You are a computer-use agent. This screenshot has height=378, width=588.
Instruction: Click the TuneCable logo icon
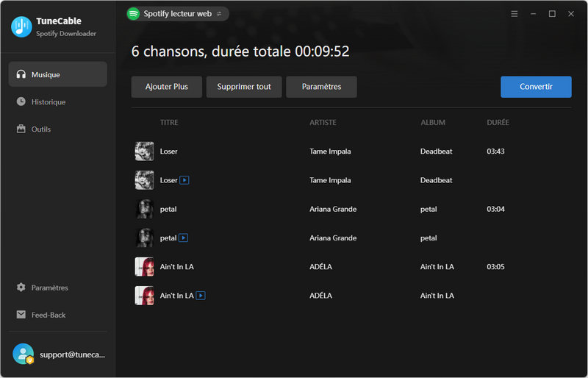[21, 26]
